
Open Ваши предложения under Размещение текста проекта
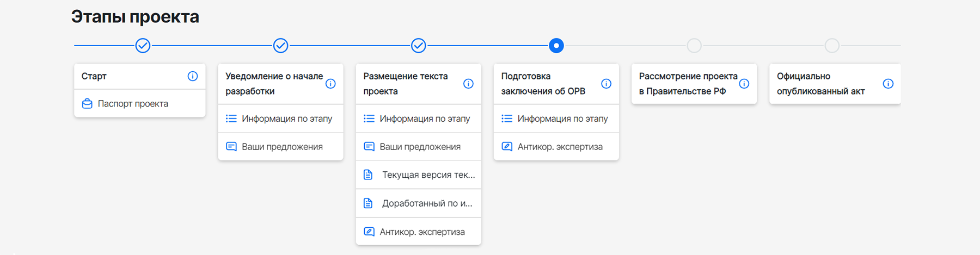pos(420,147)
